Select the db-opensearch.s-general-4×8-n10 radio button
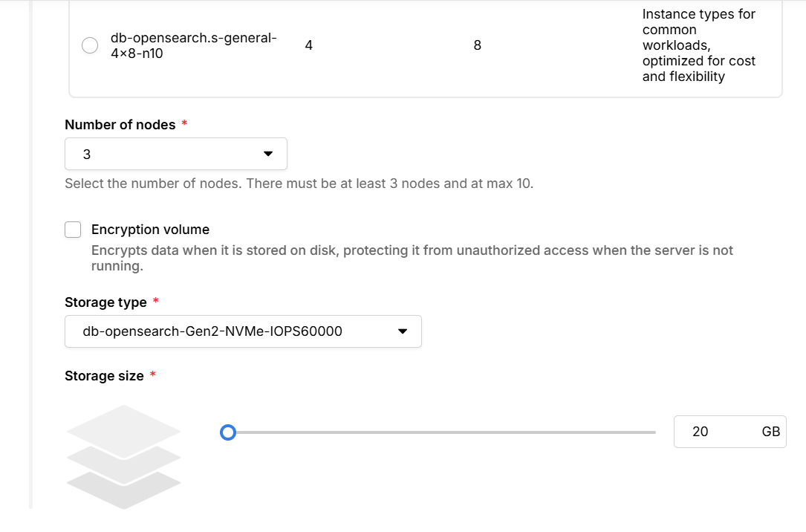Screen dimensions: 806x532 click(89, 45)
